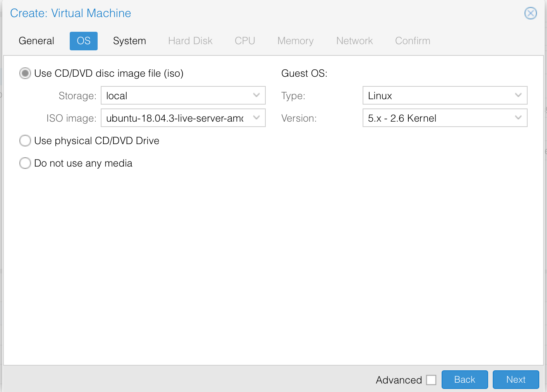Click the Create: Virtual Machine title header
The width and height of the screenshot is (547, 392).
point(71,13)
